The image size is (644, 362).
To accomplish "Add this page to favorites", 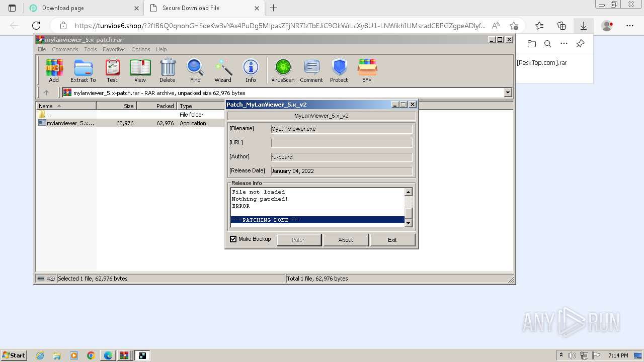I will pos(514,26).
